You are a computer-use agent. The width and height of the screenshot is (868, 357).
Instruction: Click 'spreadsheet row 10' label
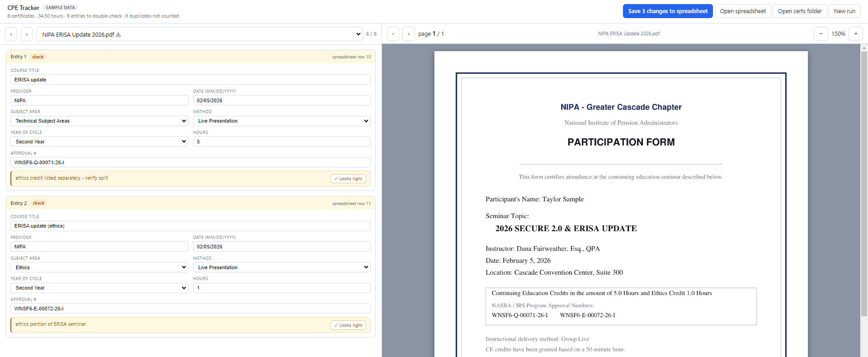tap(351, 57)
